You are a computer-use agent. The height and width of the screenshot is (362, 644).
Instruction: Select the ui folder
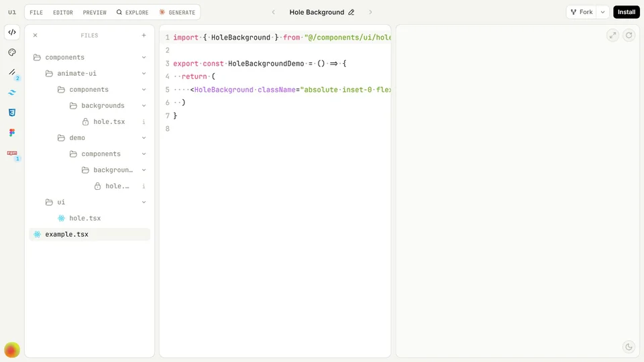89,202
